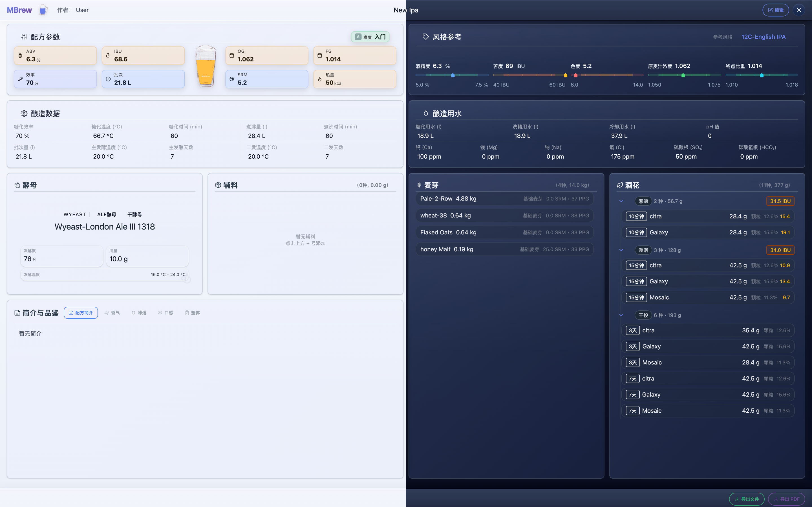This screenshot has height=507, width=812.
Task: Open the 12C-English IPA style link
Action: [x=763, y=37]
